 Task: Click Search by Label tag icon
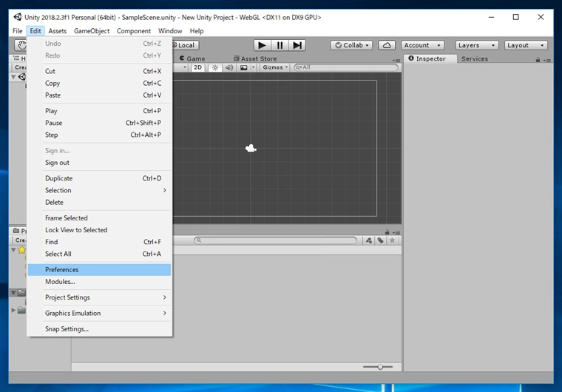click(x=380, y=240)
